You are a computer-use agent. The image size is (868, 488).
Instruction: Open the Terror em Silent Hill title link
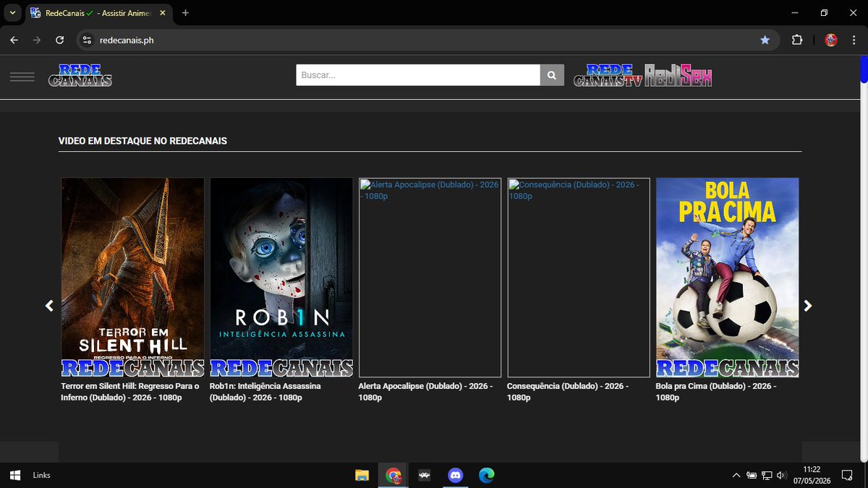click(130, 392)
